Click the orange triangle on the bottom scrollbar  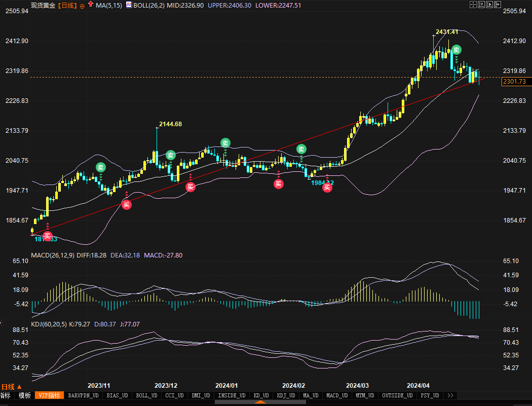[260, 402]
